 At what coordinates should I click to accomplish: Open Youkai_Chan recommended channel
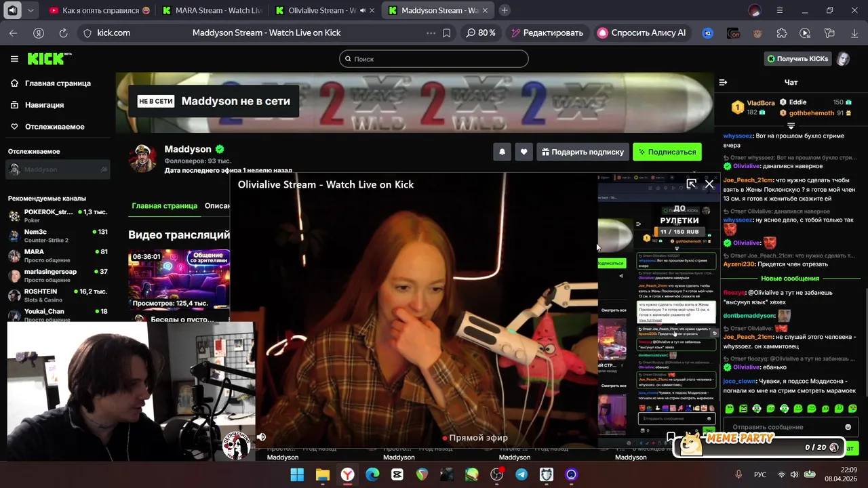tap(58, 314)
